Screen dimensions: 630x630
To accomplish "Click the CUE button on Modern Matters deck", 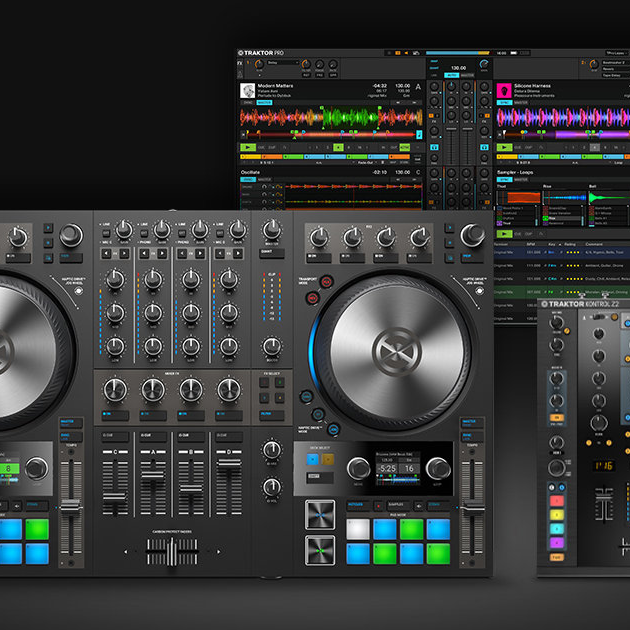I will click(261, 148).
